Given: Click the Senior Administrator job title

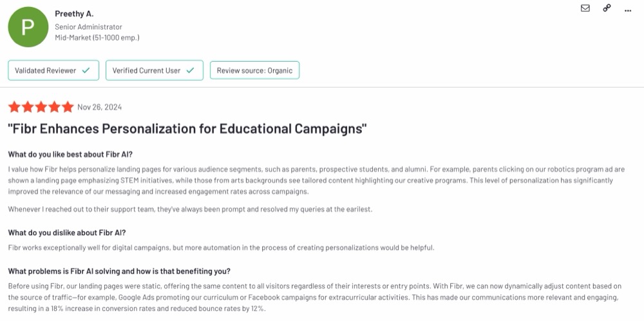Looking at the screenshot, I should click(x=89, y=26).
